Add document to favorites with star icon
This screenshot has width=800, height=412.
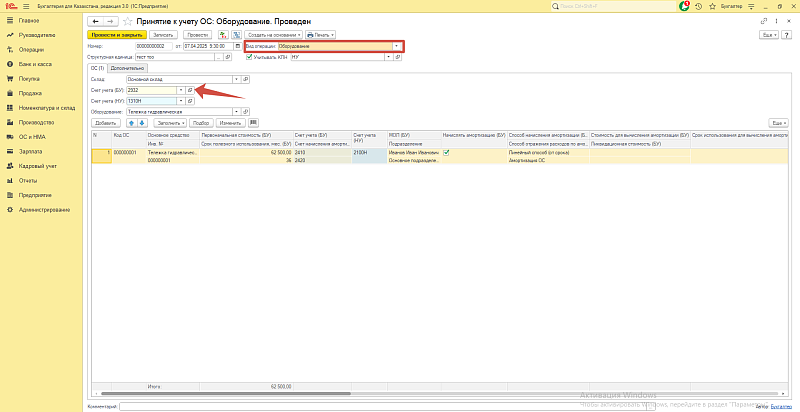coord(124,20)
